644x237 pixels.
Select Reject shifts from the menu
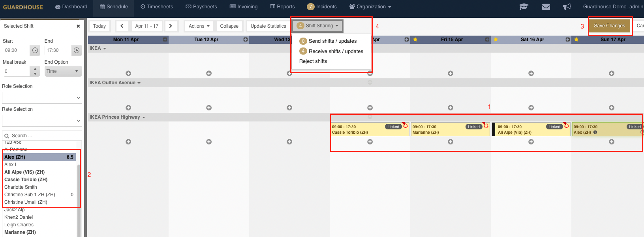313,61
